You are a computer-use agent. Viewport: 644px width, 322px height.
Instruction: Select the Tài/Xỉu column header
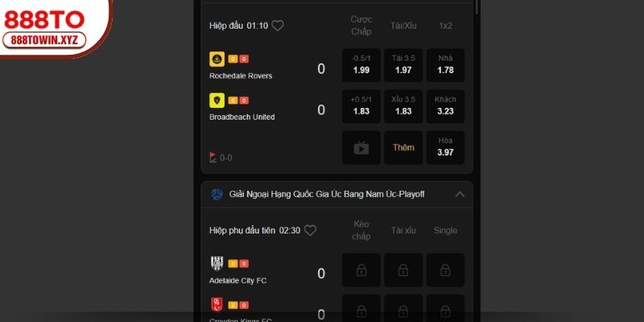(403, 26)
